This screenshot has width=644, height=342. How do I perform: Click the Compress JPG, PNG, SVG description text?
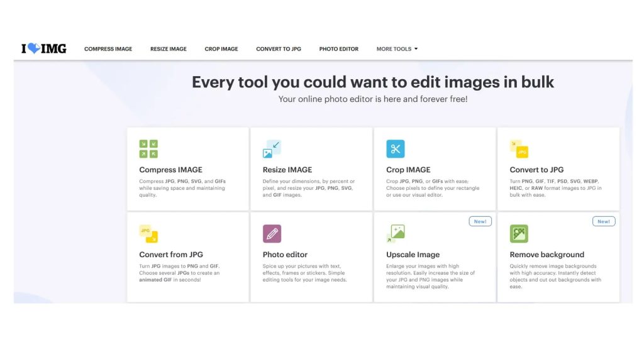pos(182,188)
